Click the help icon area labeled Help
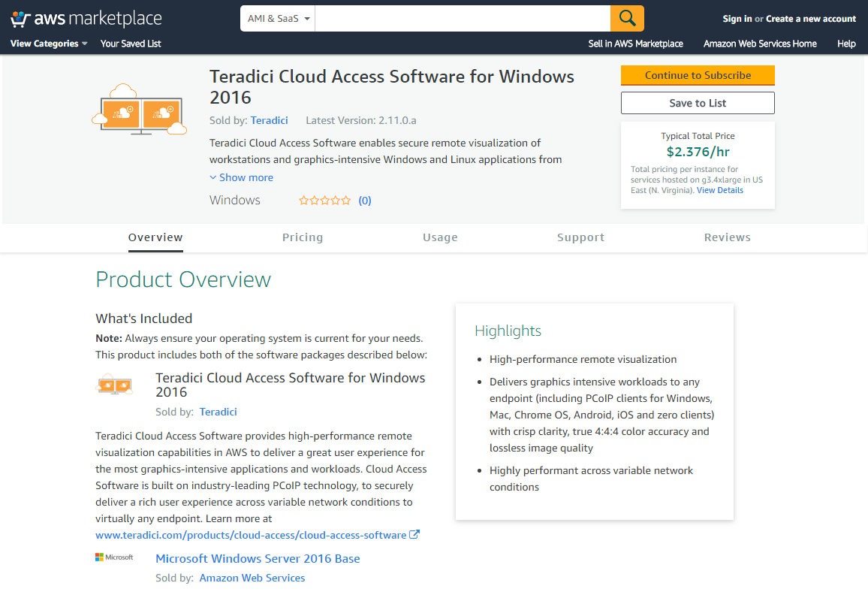This screenshot has width=868, height=592. click(846, 44)
